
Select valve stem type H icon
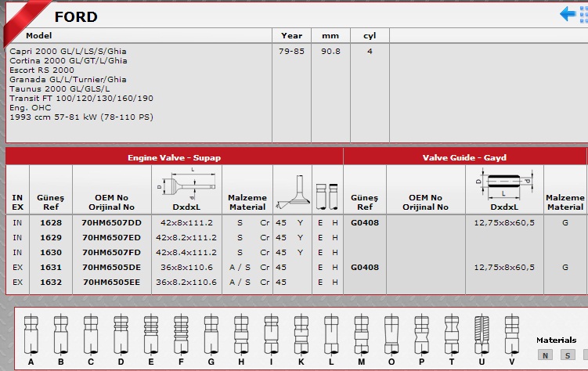[x=241, y=335]
